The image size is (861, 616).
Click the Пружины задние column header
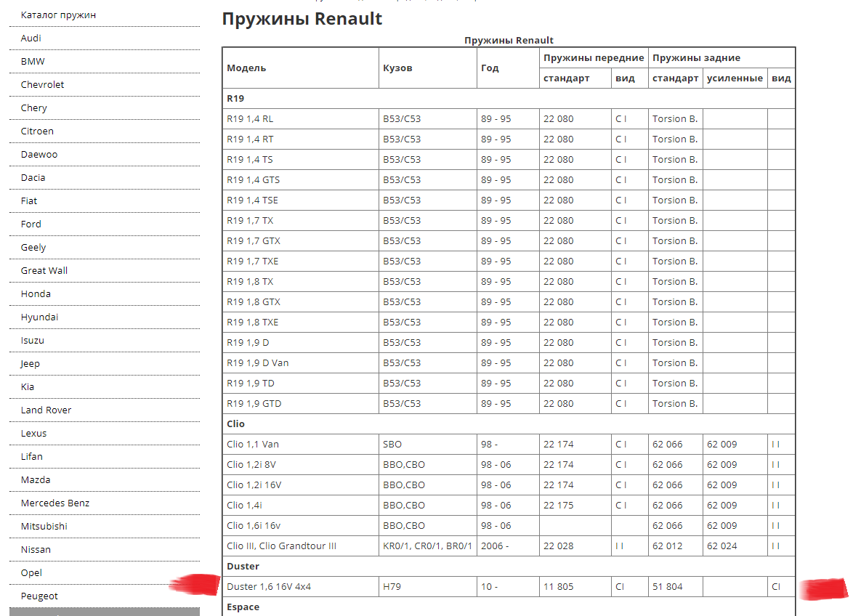click(x=696, y=58)
